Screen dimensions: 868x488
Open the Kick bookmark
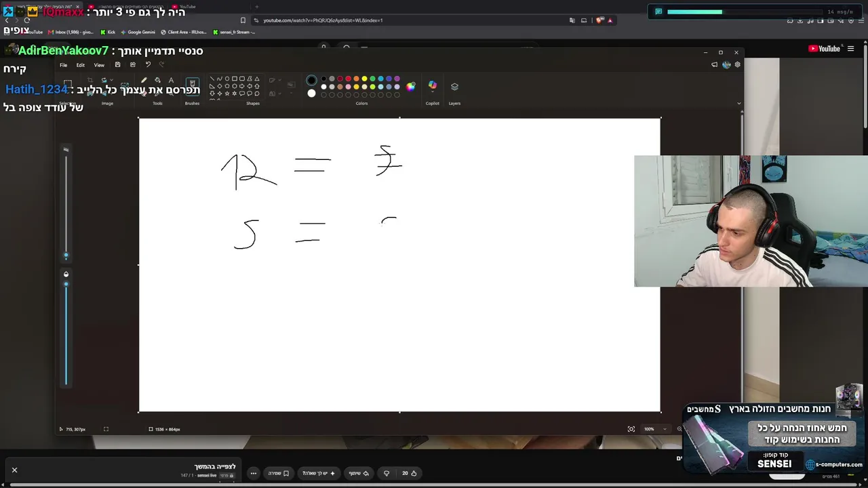[x=107, y=32]
